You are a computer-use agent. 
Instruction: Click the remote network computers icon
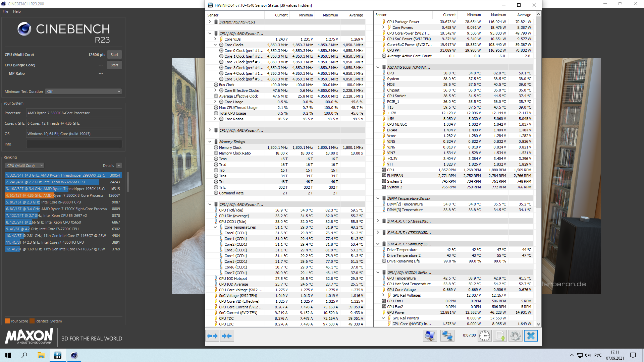[447, 336]
